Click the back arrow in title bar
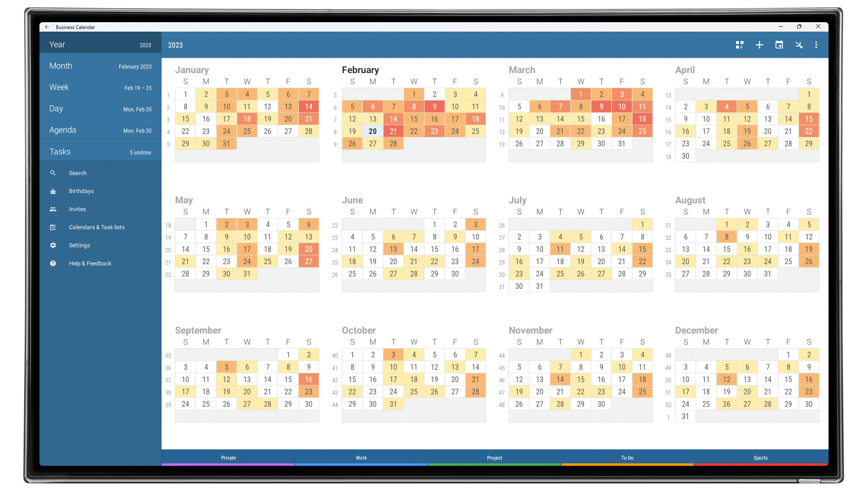The image size is (868, 488). point(47,27)
